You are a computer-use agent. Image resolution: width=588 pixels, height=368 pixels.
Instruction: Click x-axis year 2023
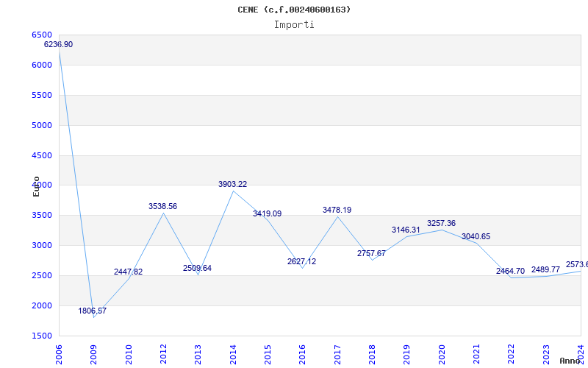(546, 355)
